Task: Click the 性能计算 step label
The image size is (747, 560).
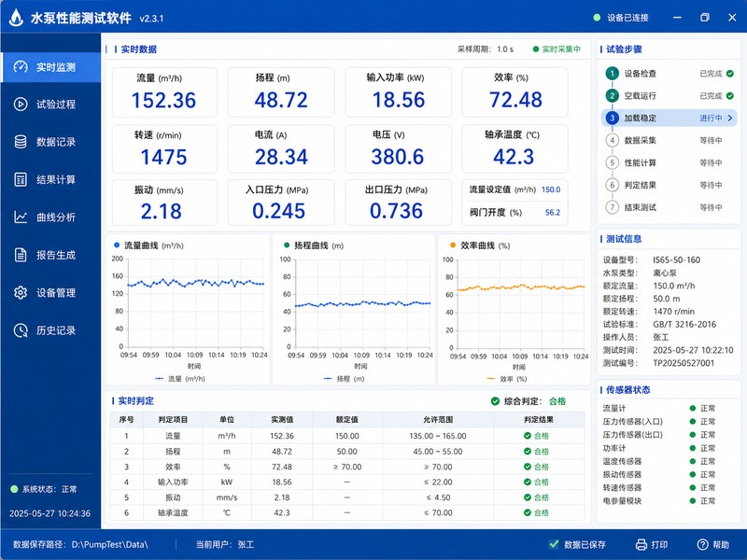Action: click(641, 162)
